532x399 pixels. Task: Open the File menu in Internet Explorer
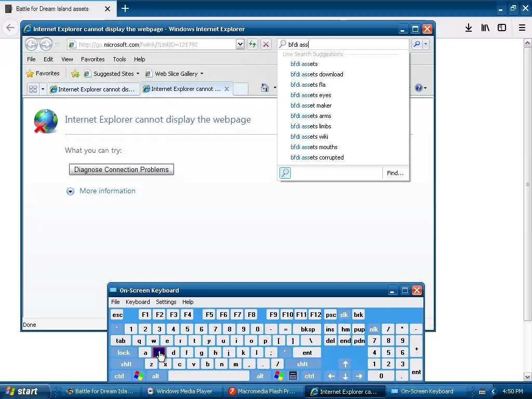[x=31, y=59]
